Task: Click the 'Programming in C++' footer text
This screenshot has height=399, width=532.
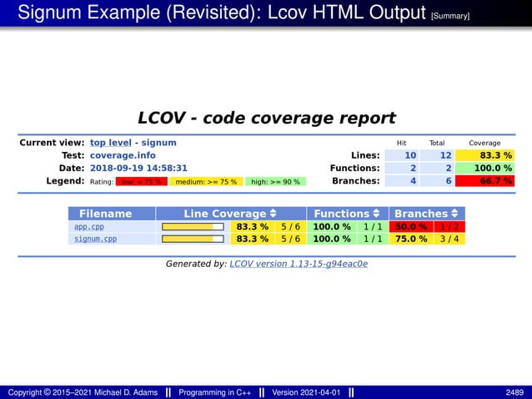Action: (215, 392)
